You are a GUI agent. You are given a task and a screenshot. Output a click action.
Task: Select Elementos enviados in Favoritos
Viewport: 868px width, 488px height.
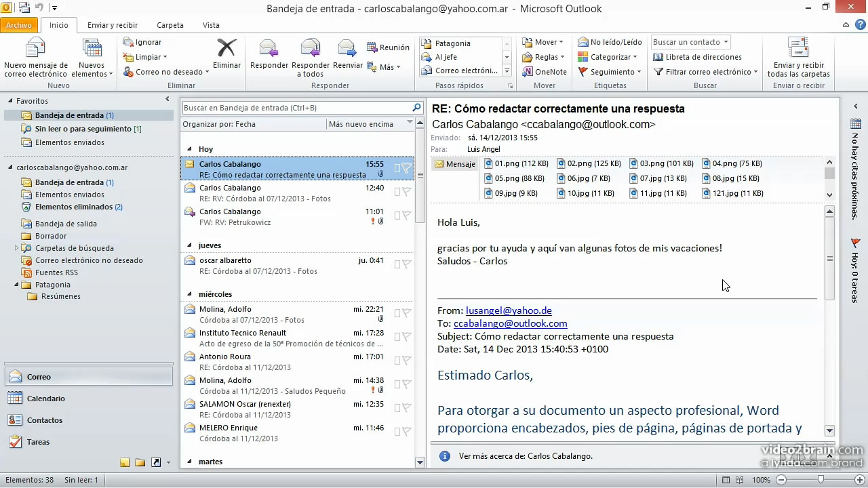(x=69, y=142)
